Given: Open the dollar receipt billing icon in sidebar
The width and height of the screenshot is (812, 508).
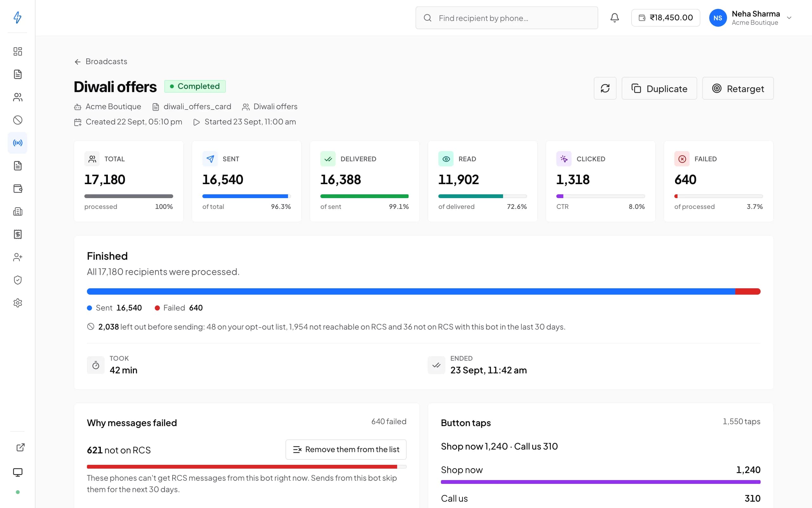Looking at the screenshot, I should coord(17,234).
